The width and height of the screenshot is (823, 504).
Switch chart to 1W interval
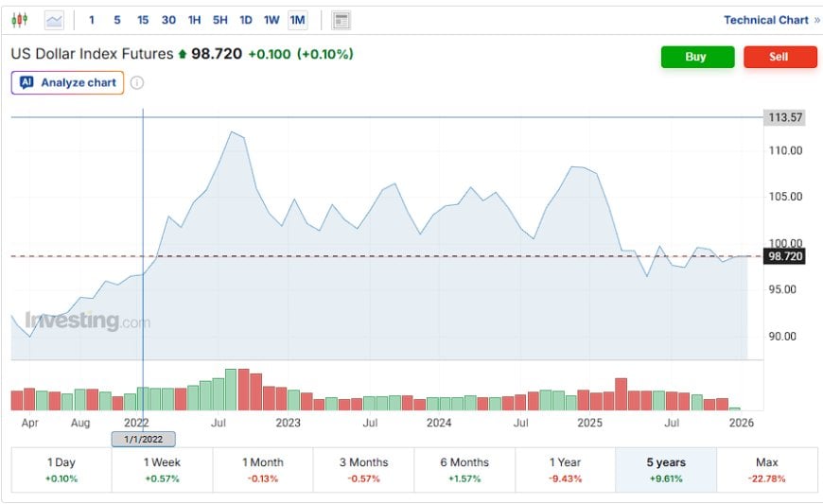click(271, 21)
